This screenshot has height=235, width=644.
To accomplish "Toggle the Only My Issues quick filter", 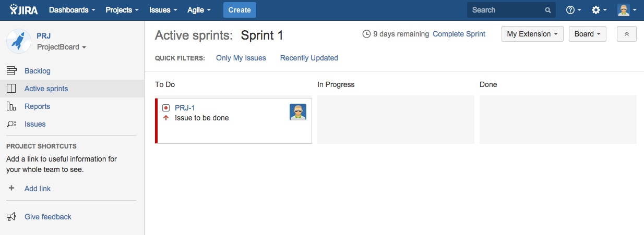I will (x=241, y=58).
